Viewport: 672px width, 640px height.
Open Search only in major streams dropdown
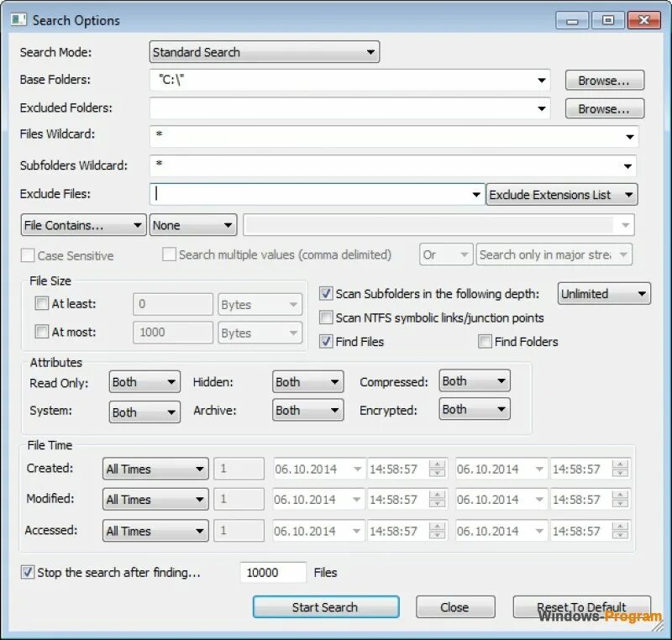(554, 254)
